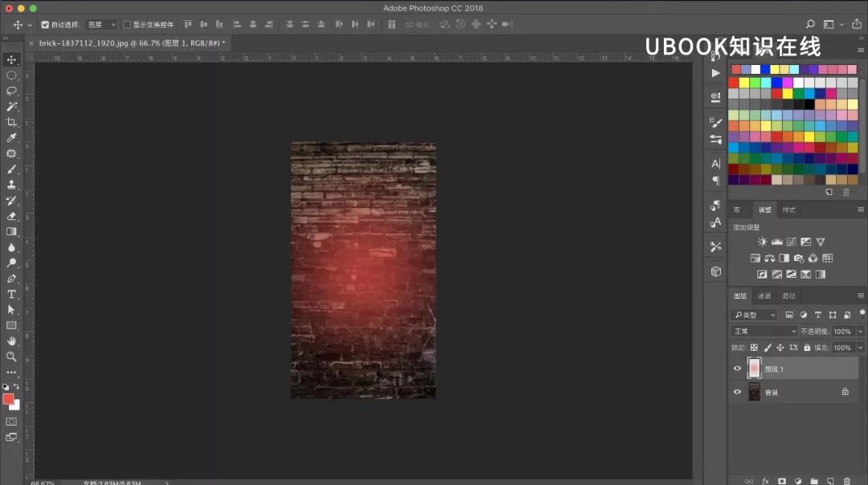This screenshot has width=868, height=485.
Task: Pick the yellow swatch in Swatches panel
Action: coord(744,83)
